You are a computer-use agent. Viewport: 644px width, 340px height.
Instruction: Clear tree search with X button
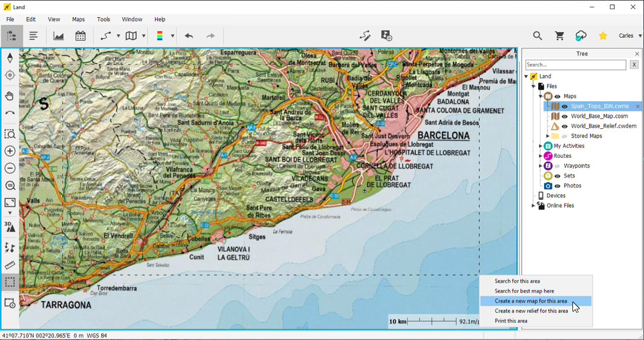[634, 64]
